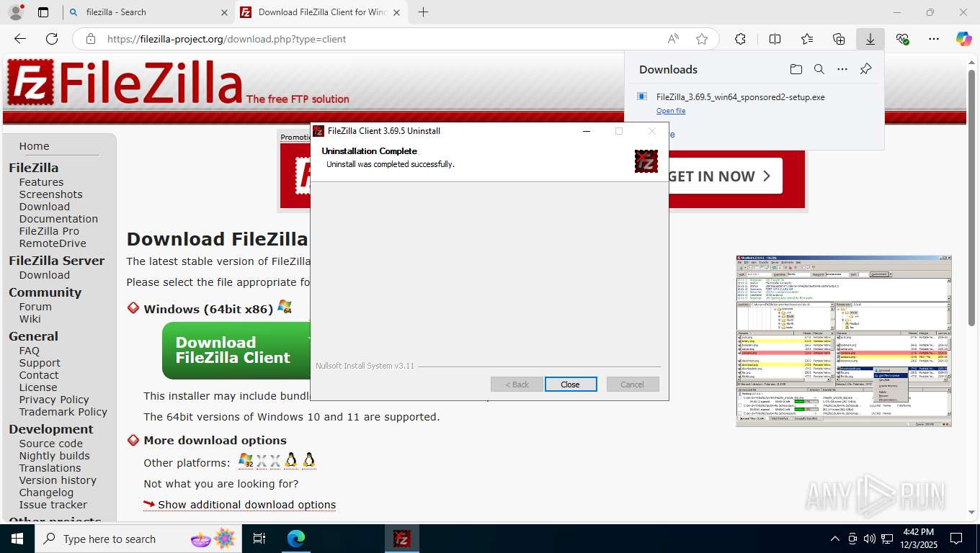The width and height of the screenshot is (980, 553).
Task: View site information lock icon
Action: tap(90, 39)
